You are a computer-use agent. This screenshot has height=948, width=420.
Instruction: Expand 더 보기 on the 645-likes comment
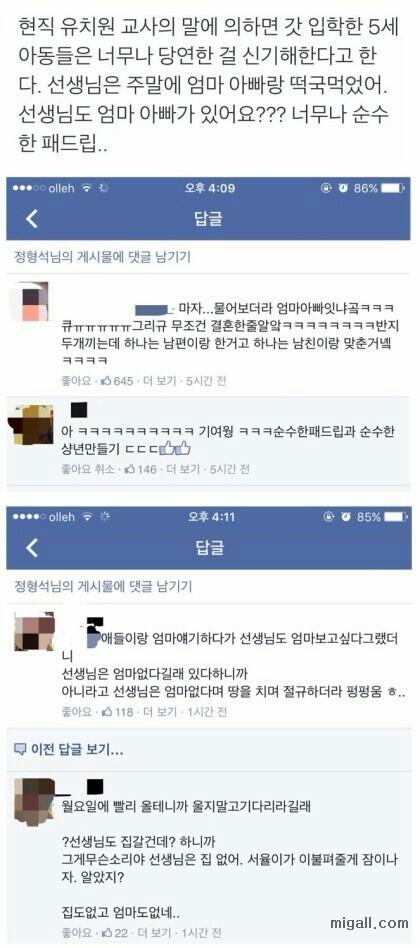pos(160,381)
